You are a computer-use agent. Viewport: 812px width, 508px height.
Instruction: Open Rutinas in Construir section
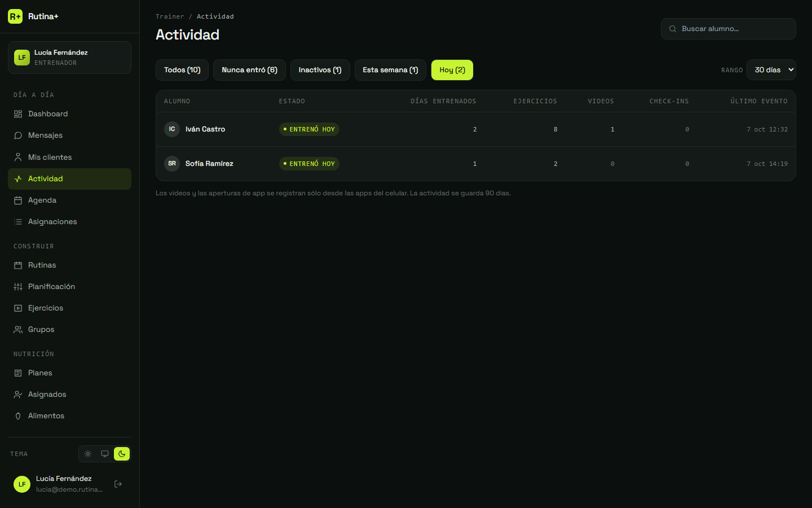click(x=69, y=265)
